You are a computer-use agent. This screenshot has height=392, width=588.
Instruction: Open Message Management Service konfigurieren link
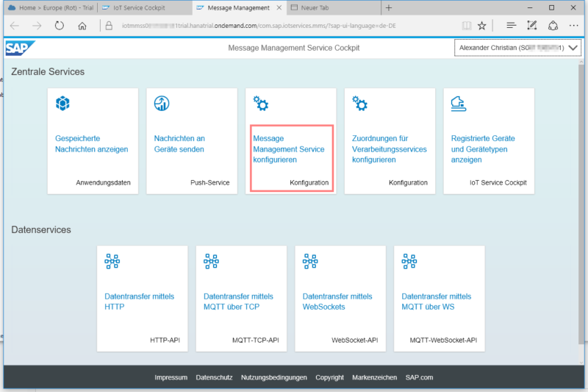tap(288, 149)
